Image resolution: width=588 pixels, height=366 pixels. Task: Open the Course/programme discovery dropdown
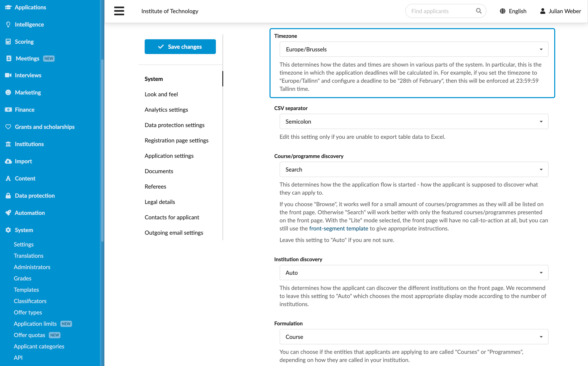pos(414,170)
